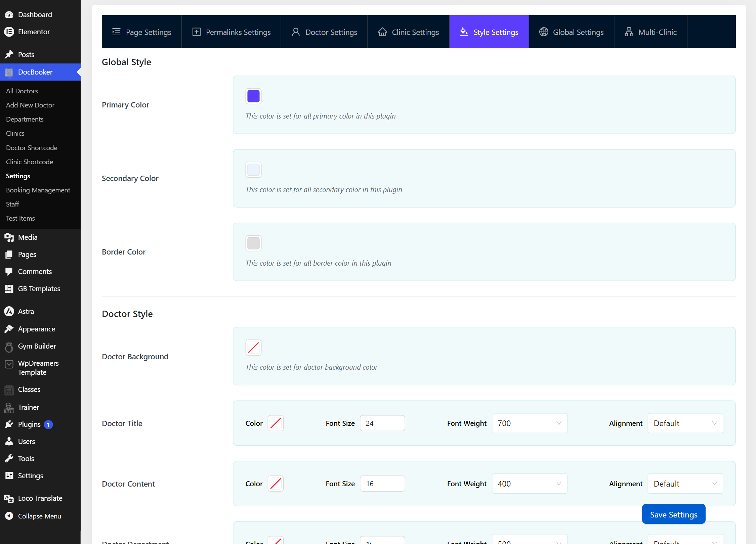
Task: Click the GB Templates icon
Action: tap(9, 288)
